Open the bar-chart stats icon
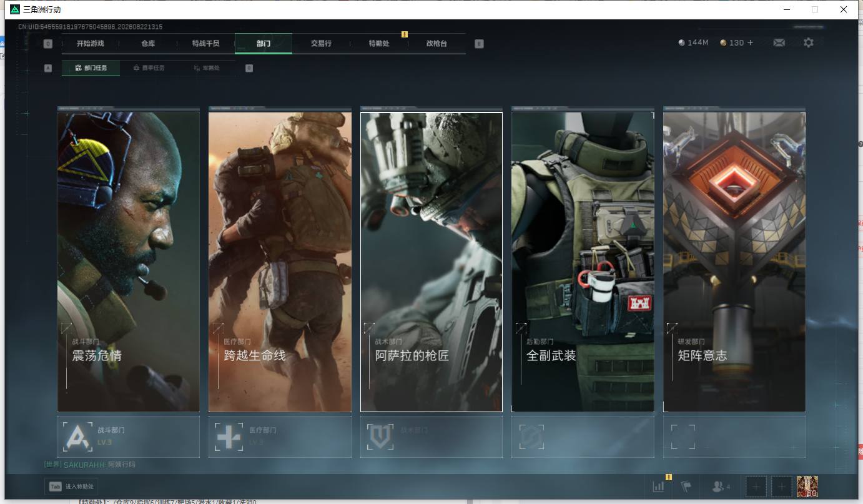Image resolution: width=863 pixels, height=504 pixels. tap(658, 487)
